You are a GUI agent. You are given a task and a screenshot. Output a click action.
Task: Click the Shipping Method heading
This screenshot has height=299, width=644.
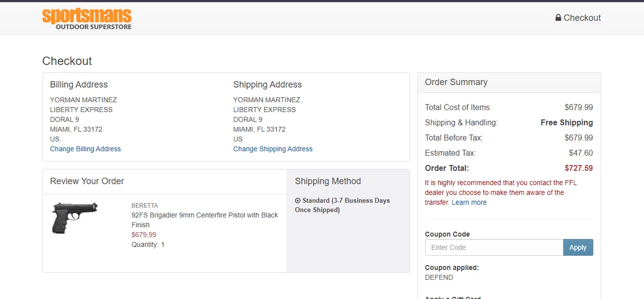328,181
